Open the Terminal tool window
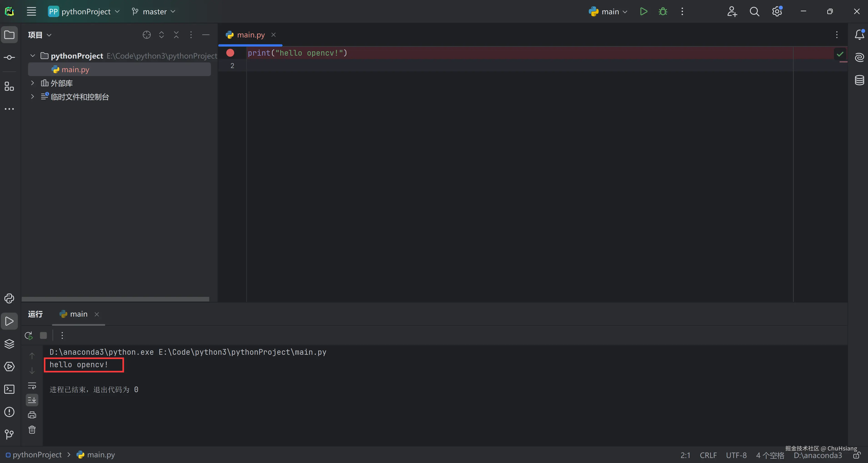868x463 pixels. click(9, 389)
